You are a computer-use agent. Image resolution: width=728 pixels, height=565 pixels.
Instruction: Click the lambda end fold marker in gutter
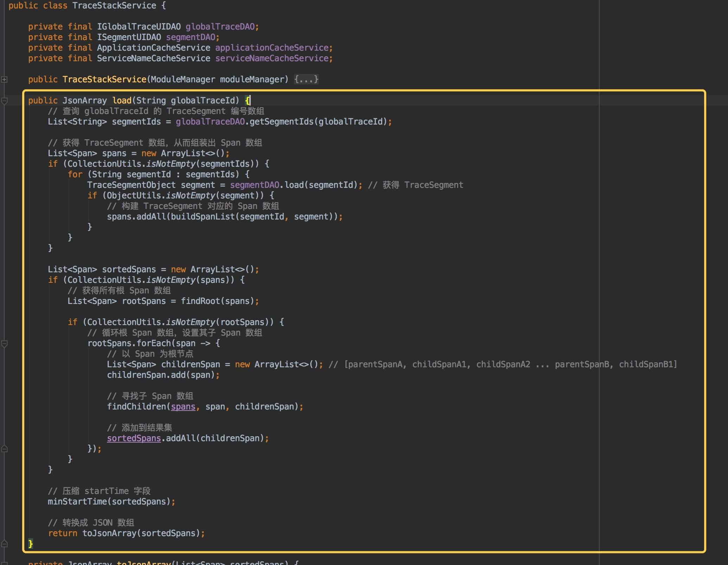pos(4,449)
